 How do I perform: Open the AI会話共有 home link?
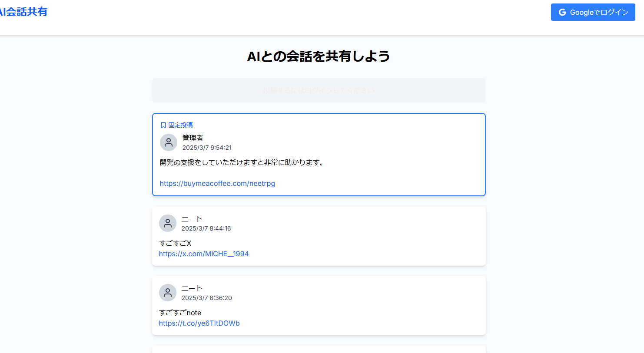click(23, 12)
